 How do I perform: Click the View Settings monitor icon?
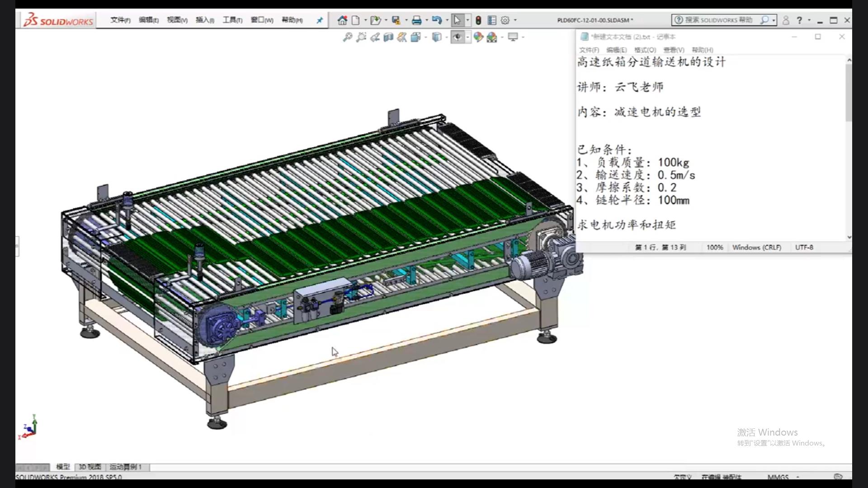(x=513, y=37)
